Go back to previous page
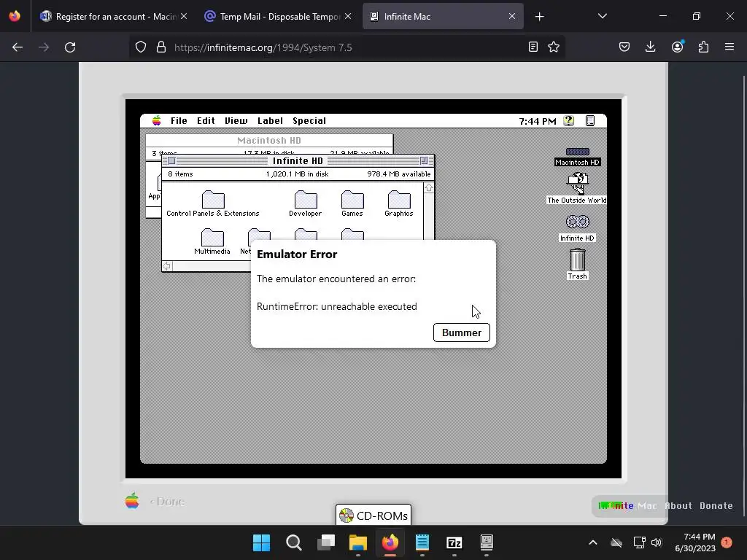Image resolution: width=747 pixels, height=560 pixels. (x=18, y=47)
